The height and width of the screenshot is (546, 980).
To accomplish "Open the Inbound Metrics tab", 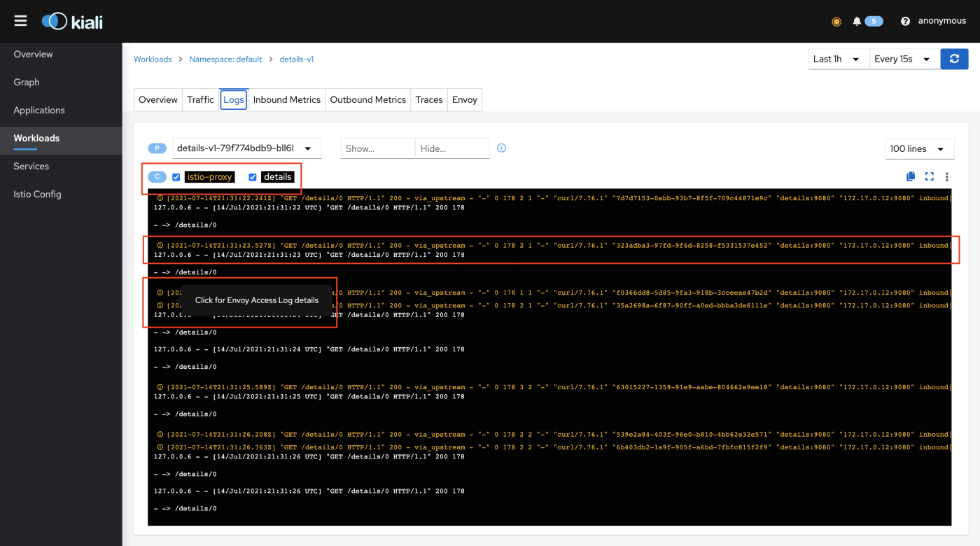I will coord(287,99).
